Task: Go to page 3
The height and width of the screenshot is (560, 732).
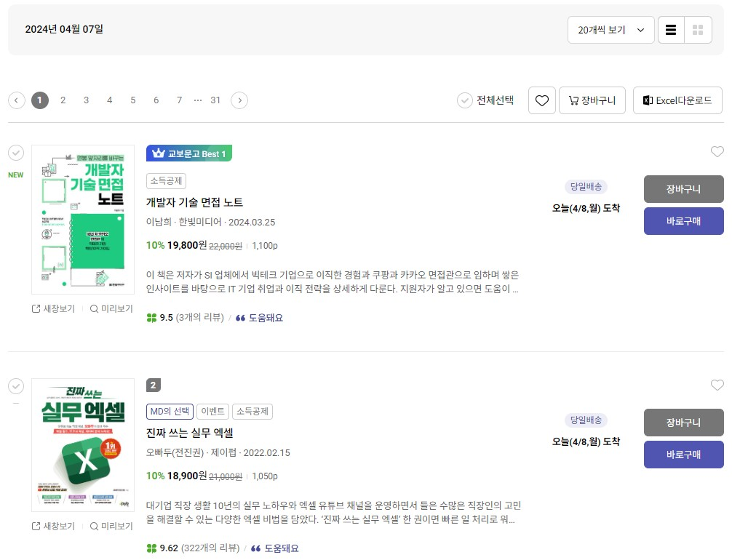Action: (x=86, y=100)
